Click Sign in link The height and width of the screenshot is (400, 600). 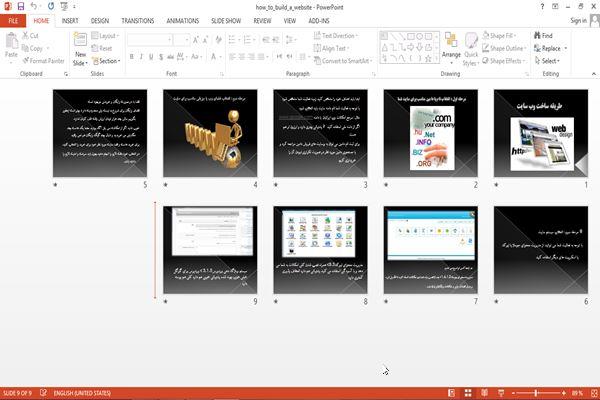coord(578,21)
